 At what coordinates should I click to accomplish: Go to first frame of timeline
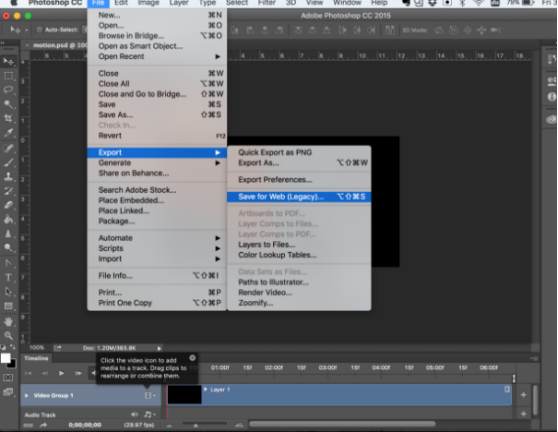[28, 373]
